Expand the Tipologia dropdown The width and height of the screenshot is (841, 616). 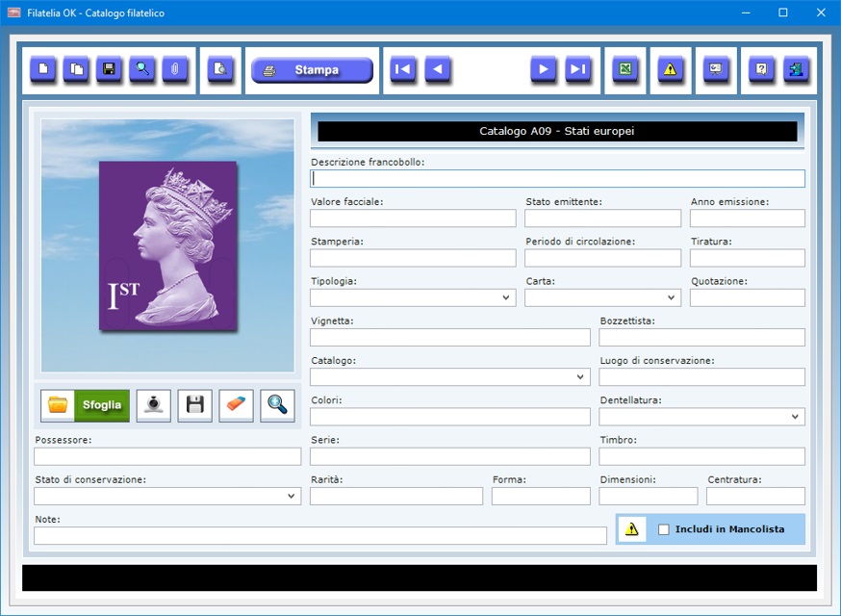pyautogui.click(x=506, y=297)
